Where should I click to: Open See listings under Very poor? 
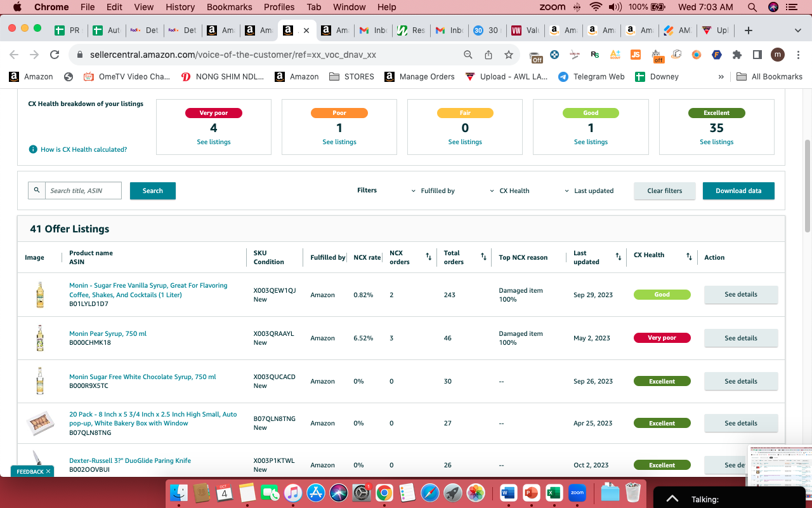(x=214, y=142)
